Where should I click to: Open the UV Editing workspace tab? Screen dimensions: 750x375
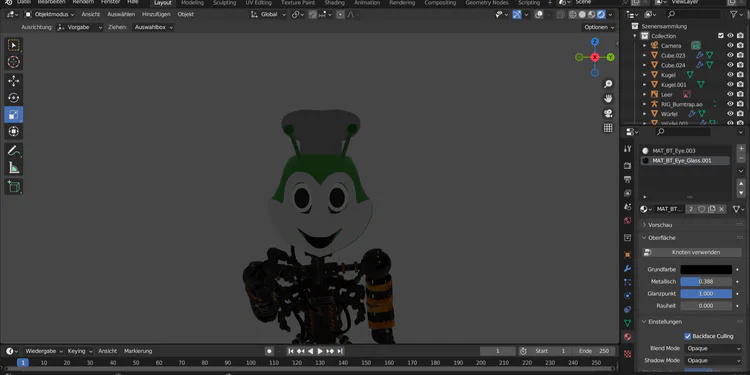(258, 3)
